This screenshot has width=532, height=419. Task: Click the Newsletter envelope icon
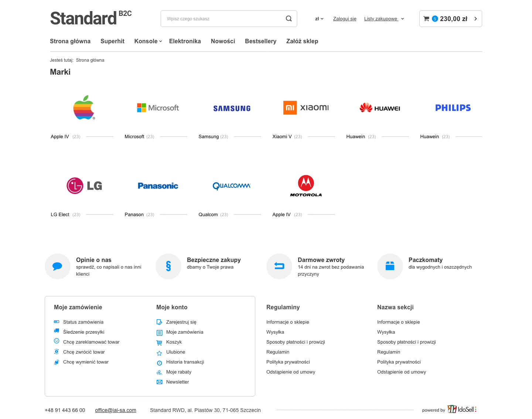[160, 382]
